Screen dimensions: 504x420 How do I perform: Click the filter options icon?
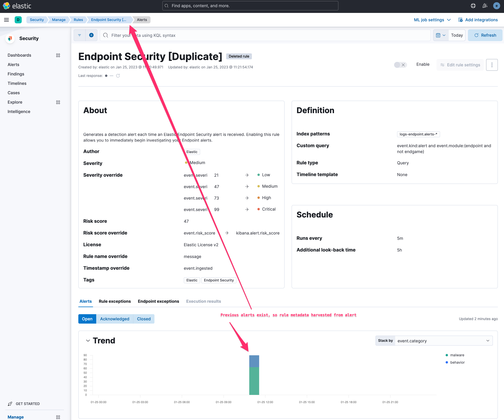(80, 35)
